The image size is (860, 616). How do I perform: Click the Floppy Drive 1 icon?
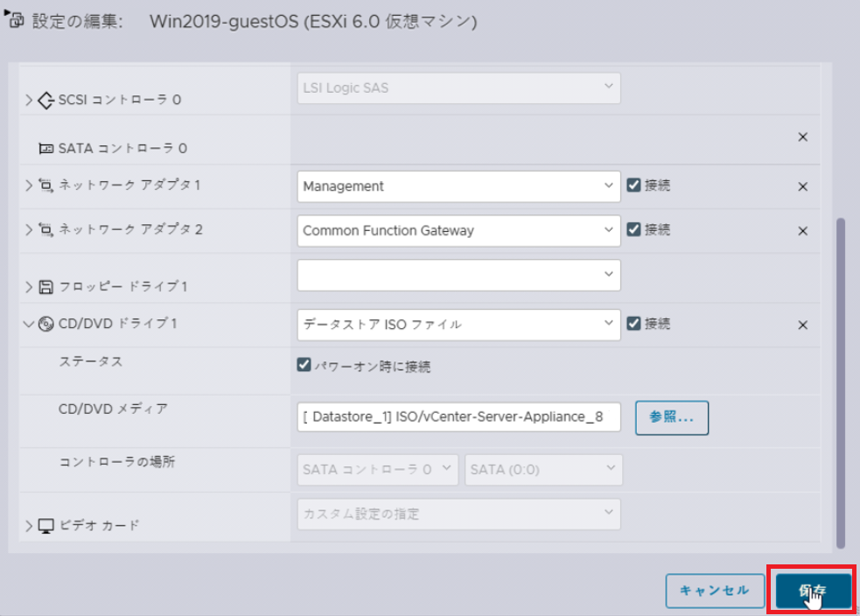pyautogui.click(x=47, y=286)
